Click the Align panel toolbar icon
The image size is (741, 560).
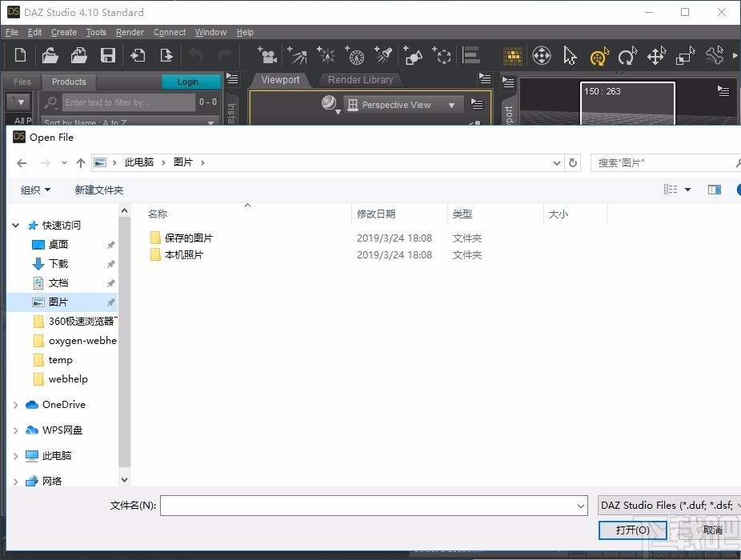tap(471, 55)
